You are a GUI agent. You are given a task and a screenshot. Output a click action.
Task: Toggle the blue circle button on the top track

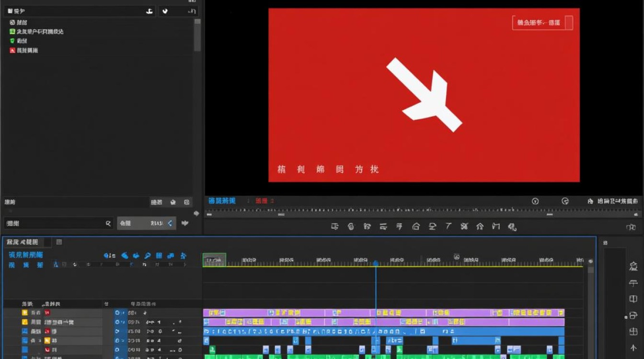click(117, 313)
